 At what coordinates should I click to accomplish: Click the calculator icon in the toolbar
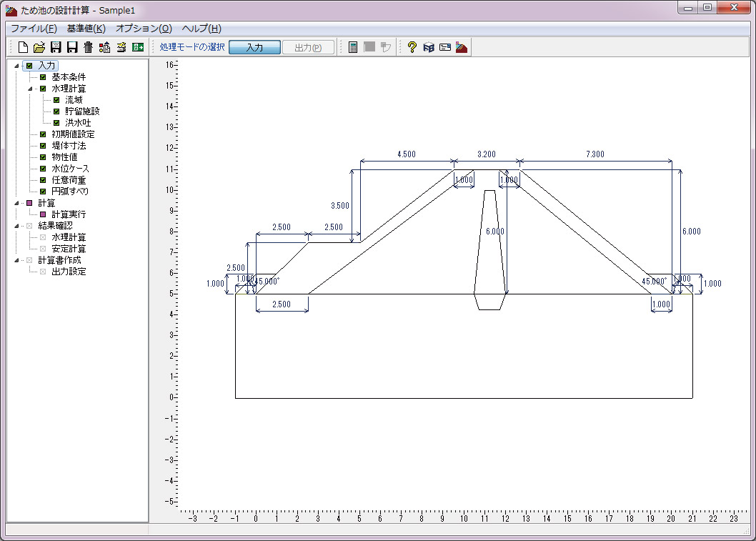click(x=353, y=47)
